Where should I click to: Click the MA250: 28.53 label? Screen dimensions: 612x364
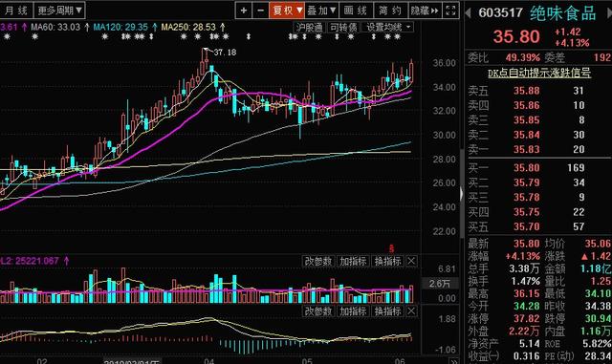[188, 28]
